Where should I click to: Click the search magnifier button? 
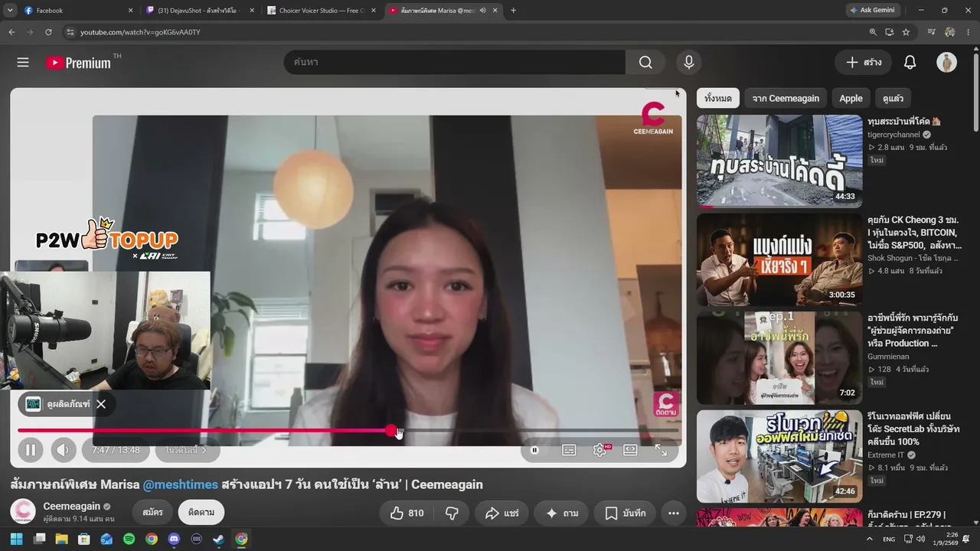(x=645, y=63)
